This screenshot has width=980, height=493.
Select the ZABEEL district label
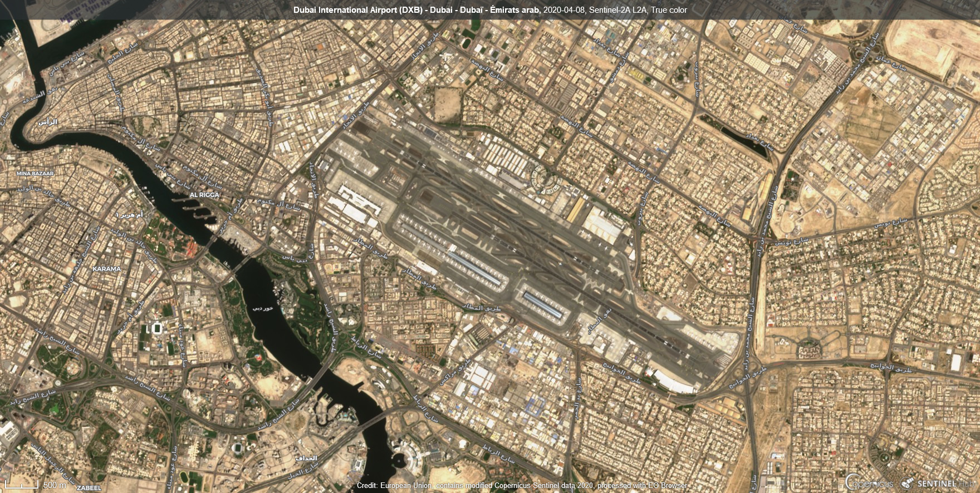[89, 488]
